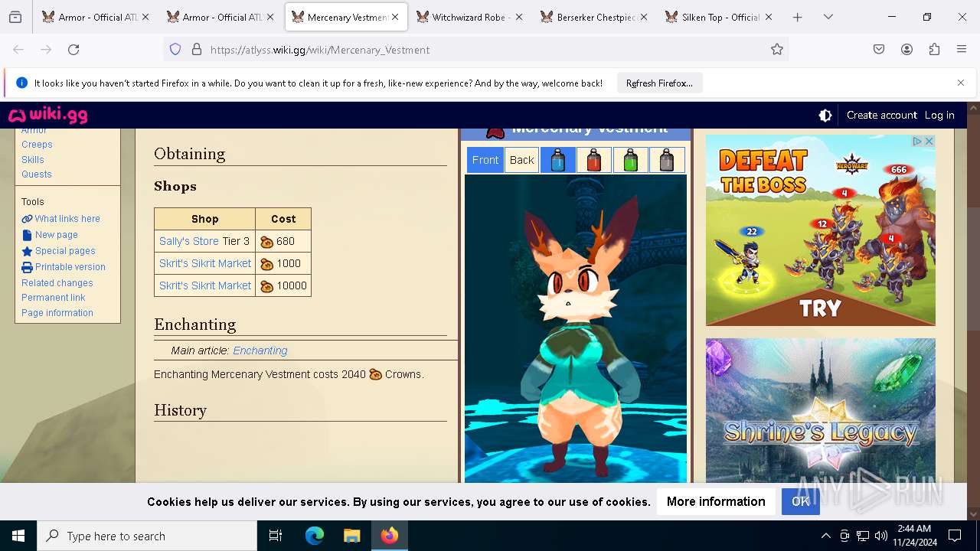This screenshot has height=551, width=980.
Task: Dismiss the Firefox refresh notification bar
Action: click(x=961, y=83)
